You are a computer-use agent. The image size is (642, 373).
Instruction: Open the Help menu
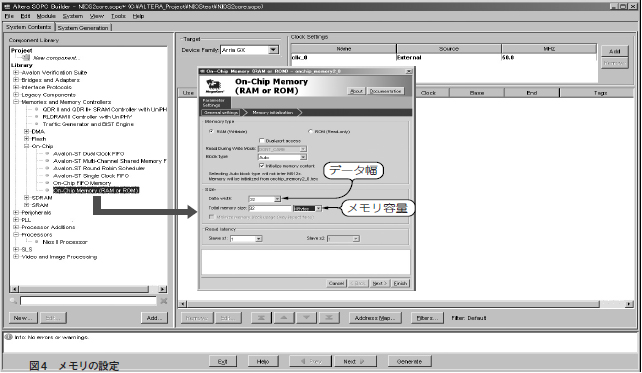pos(138,16)
